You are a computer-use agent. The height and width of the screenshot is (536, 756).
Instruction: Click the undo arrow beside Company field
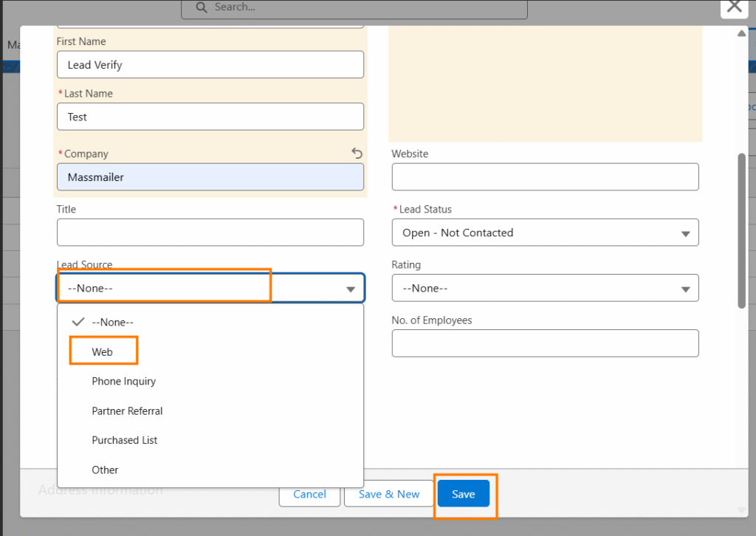(357, 154)
